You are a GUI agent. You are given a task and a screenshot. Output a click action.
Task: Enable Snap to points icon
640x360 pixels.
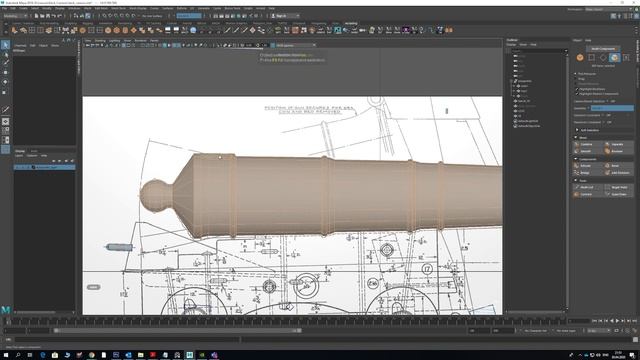pyautogui.click(x=116, y=16)
